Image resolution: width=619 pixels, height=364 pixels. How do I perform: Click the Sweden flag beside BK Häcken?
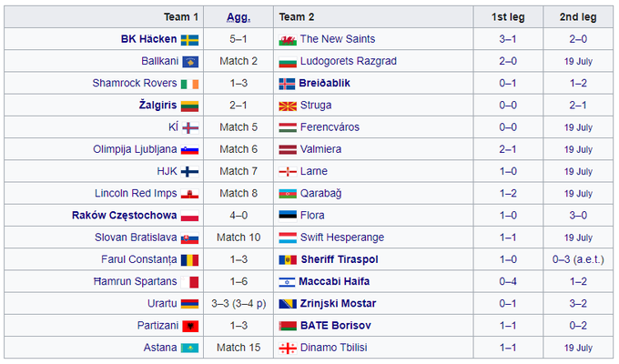pyautogui.click(x=190, y=39)
